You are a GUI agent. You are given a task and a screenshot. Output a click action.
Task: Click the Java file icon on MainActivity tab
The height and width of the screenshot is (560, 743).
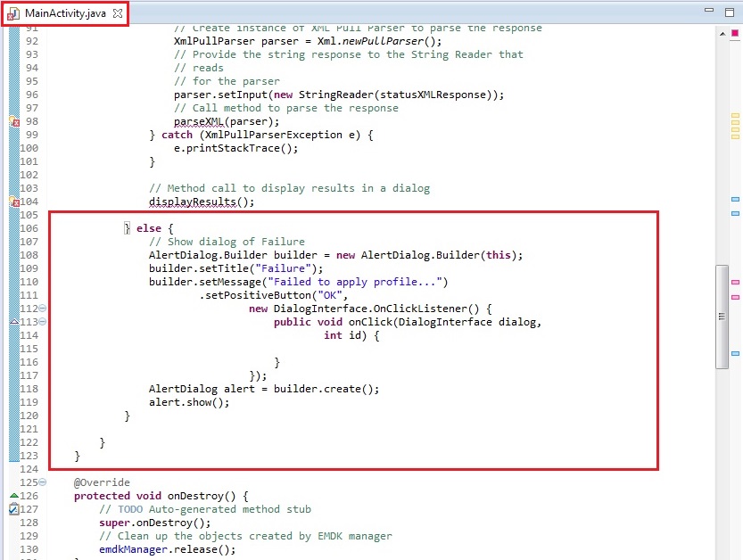[x=14, y=13]
